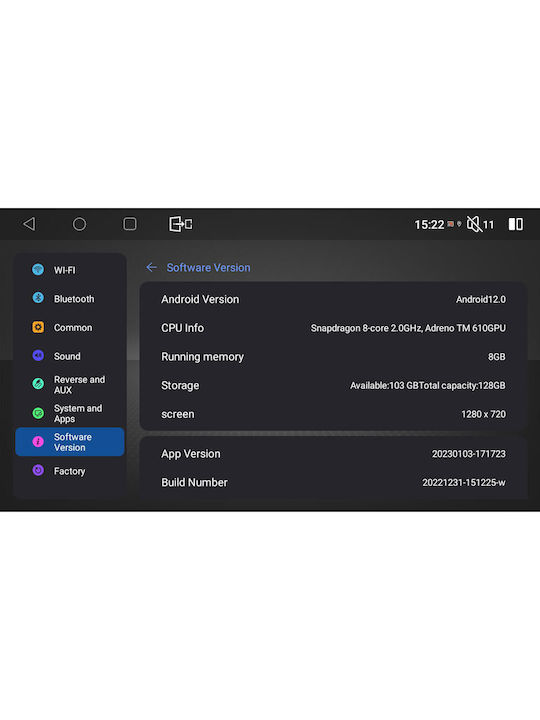This screenshot has width=540, height=720.
Task: Click the App Version label
Action: pos(191,454)
